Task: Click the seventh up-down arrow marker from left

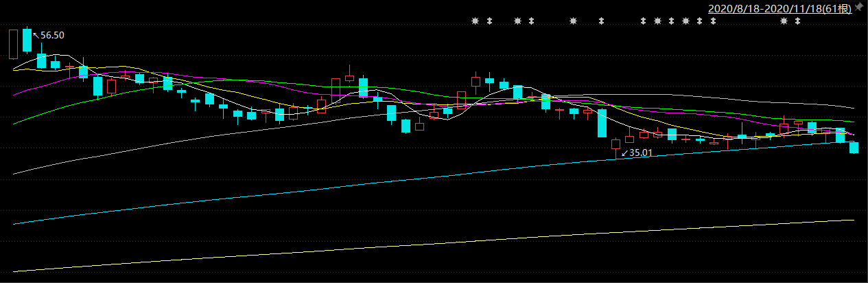Action: (x=713, y=21)
